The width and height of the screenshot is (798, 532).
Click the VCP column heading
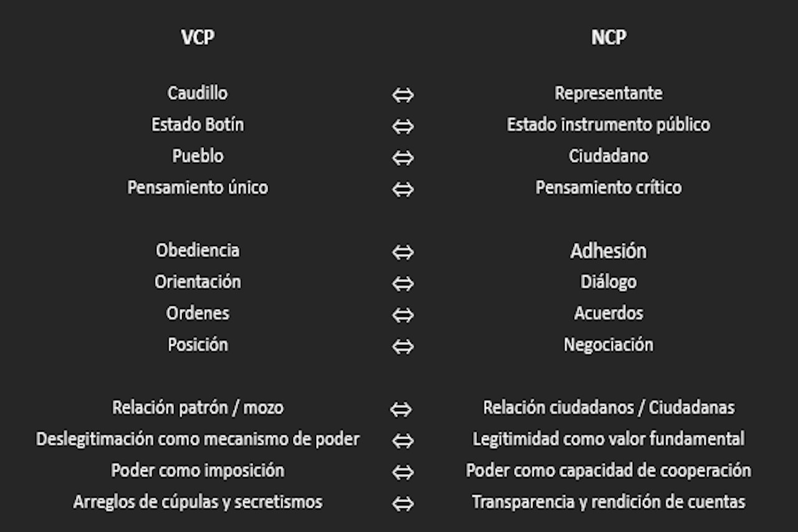pos(198,37)
